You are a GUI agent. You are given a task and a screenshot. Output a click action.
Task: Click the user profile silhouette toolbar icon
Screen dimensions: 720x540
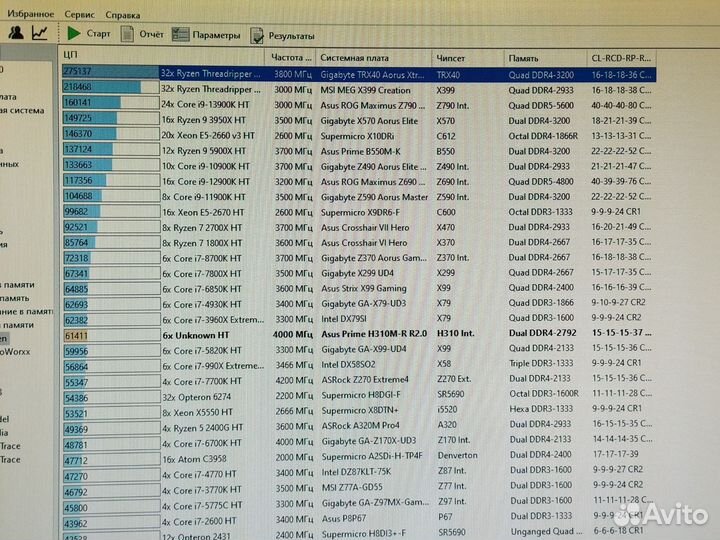point(16,32)
